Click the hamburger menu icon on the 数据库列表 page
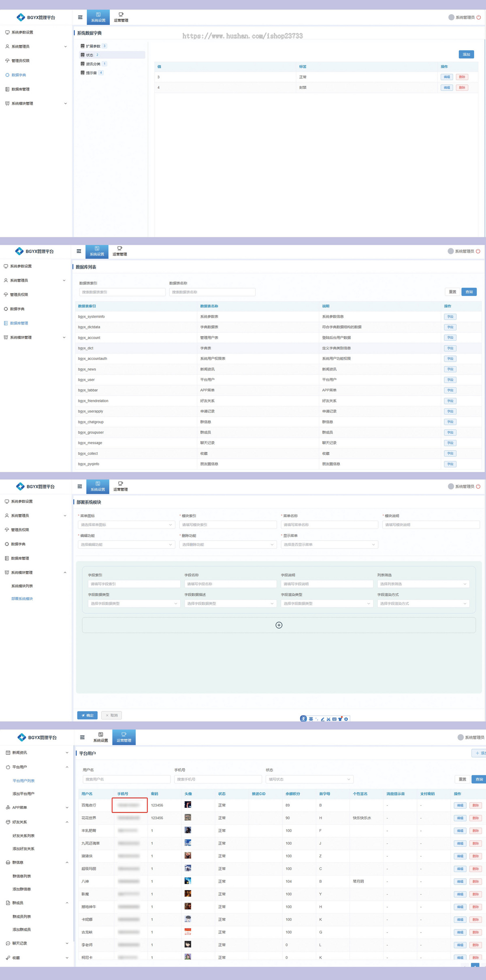486x980 pixels. coord(79,251)
